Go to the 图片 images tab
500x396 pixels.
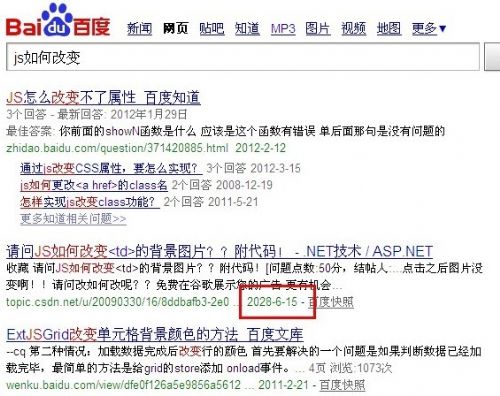318,29
